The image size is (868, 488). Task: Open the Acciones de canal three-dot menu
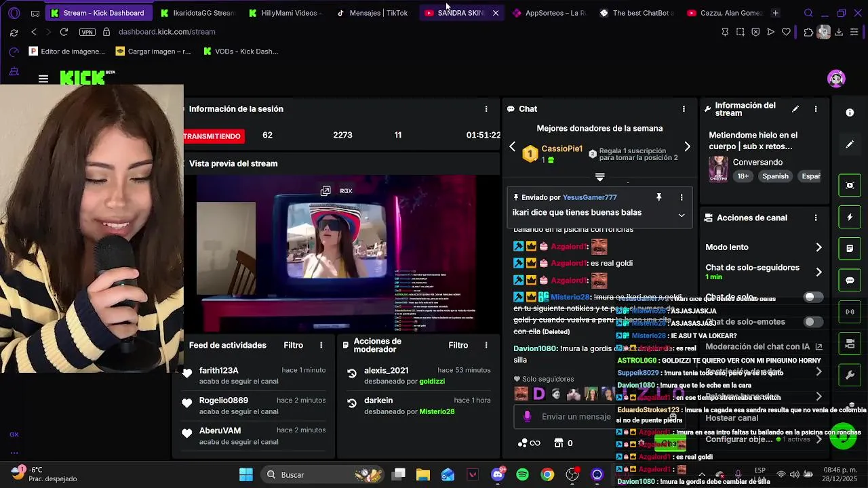(816, 218)
